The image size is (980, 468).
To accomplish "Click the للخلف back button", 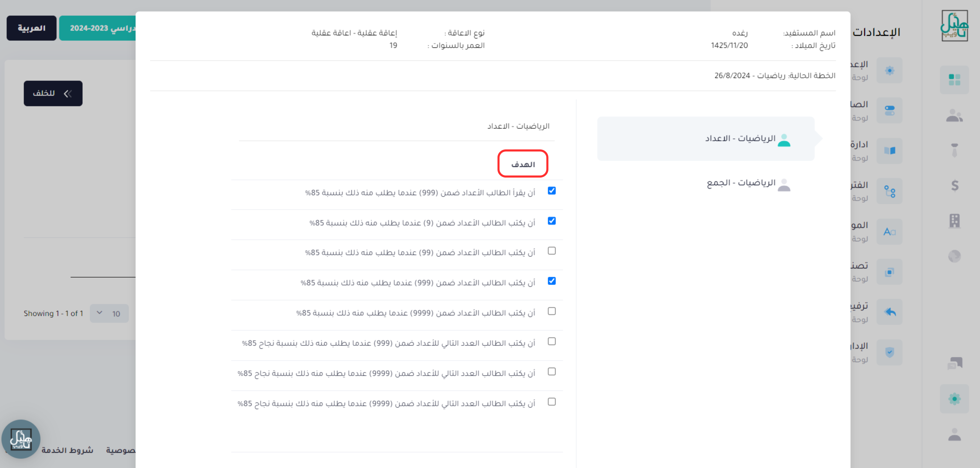I will click(53, 93).
